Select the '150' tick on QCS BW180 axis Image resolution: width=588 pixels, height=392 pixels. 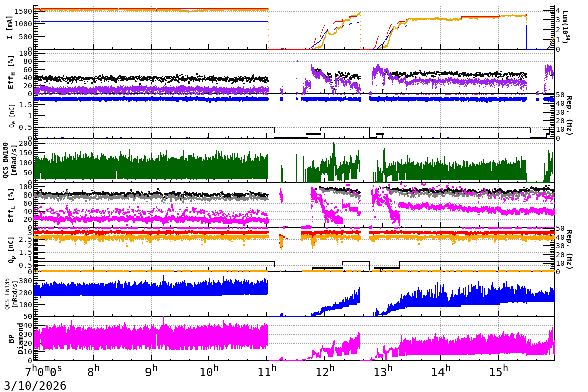click(26, 153)
